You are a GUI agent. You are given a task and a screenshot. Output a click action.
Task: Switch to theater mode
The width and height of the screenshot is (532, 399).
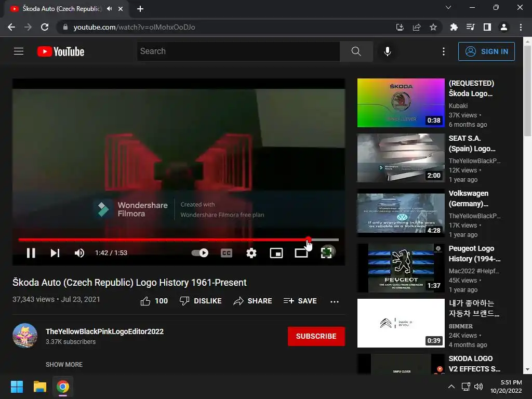pos(301,253)
